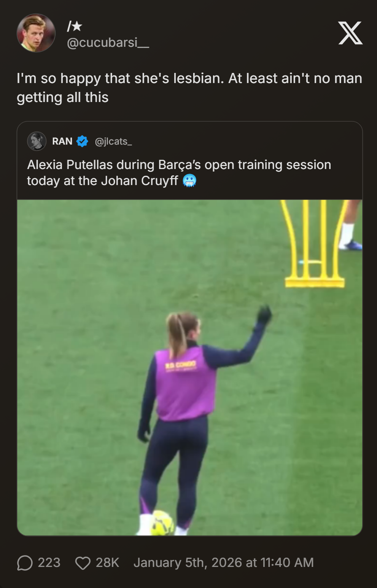Visit the @cucubarsi__ handle
The height and width of the screenshot is (588, 377).
(x=108, y=43)
